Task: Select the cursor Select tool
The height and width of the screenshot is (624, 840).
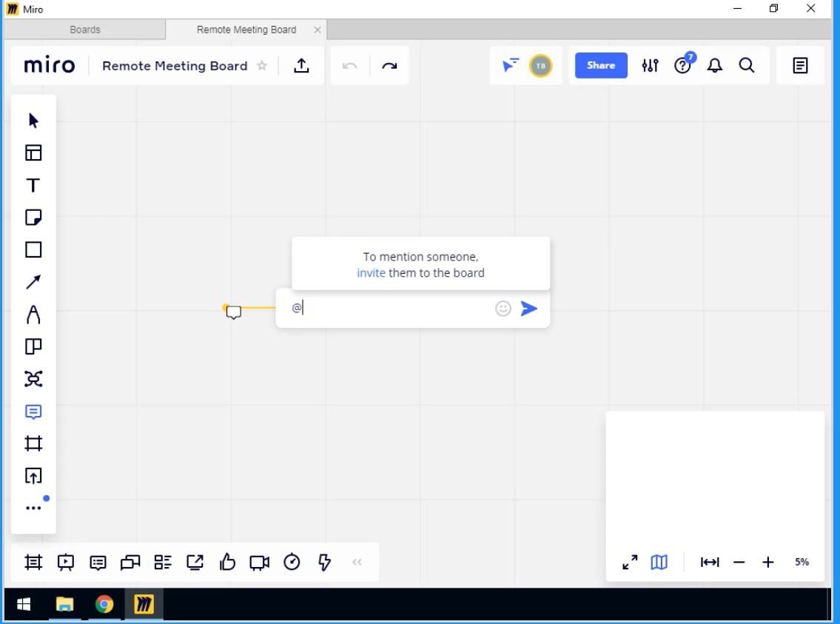Action: tap(33, 121)
